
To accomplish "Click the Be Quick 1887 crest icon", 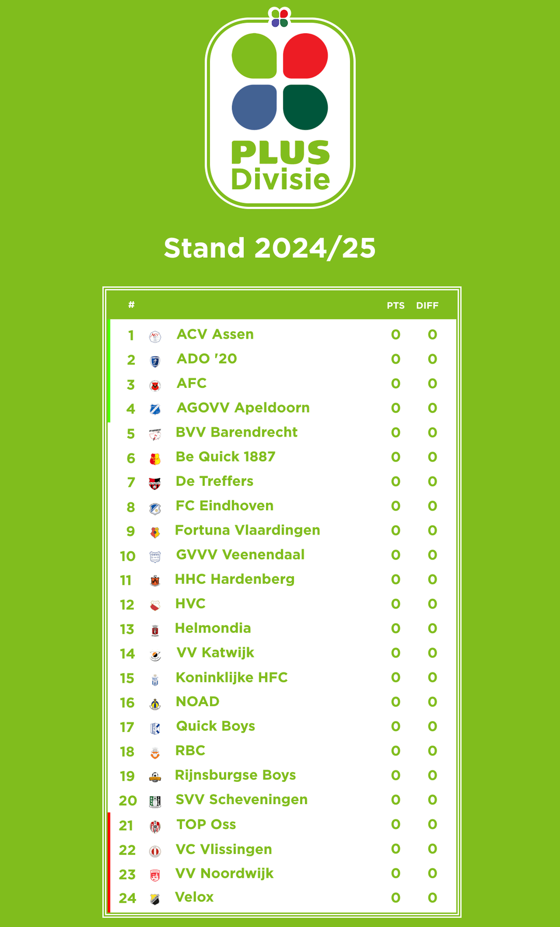I will pos(155,459).
